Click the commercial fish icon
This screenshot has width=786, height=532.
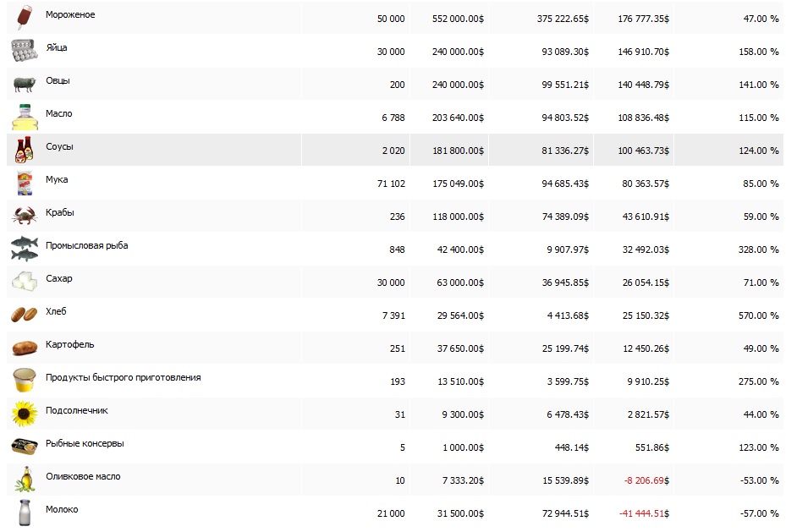pos(25,249)
